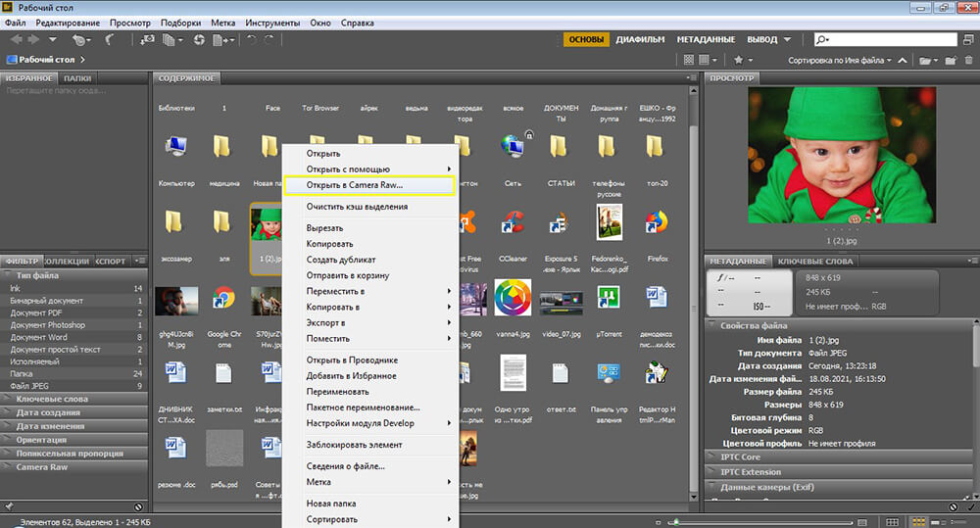The width and height of the screenshot is (980, 528).
Task: Click Рабочий стол breadcrumb path
Action: [46, 60]
